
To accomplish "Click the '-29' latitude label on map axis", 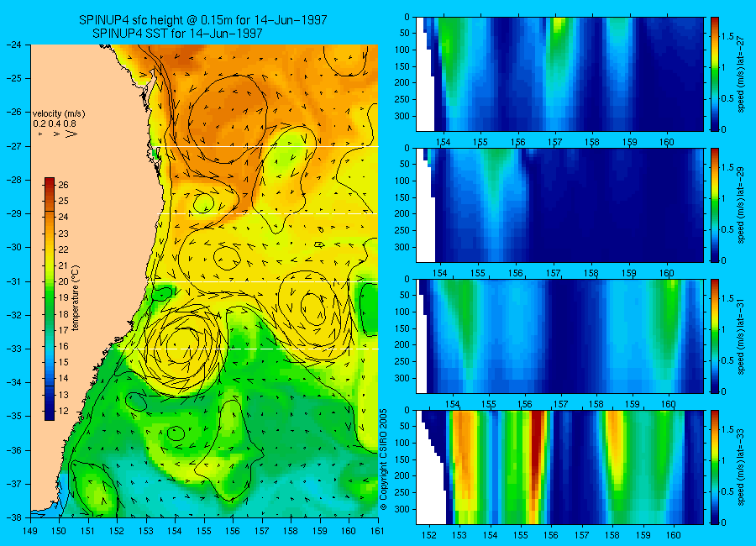I will pyautogui.click(x=13, y=213).
